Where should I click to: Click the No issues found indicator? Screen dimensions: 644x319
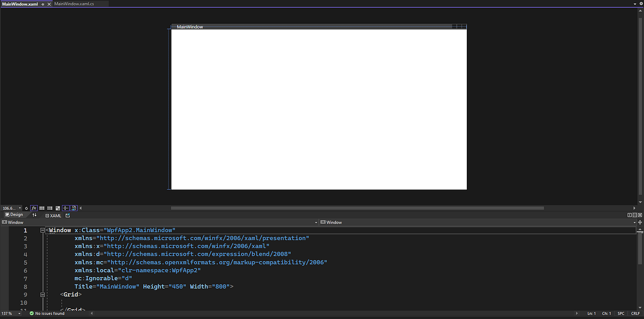(x=47, y=314)
